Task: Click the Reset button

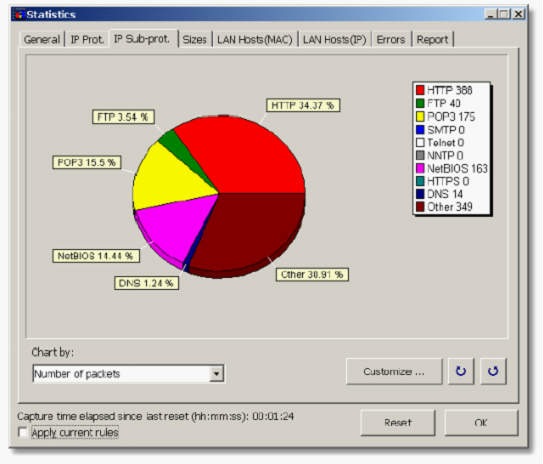Action: (398, 422)
